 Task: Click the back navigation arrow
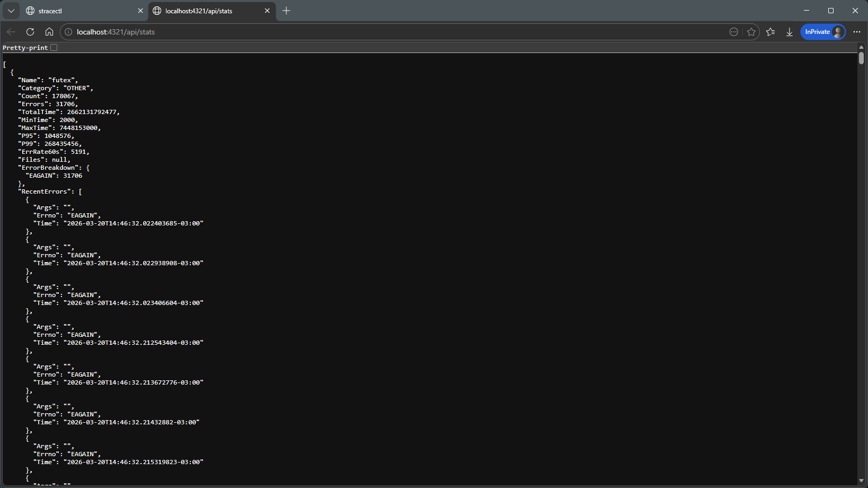pyautogui.click(x=11, y=32)
